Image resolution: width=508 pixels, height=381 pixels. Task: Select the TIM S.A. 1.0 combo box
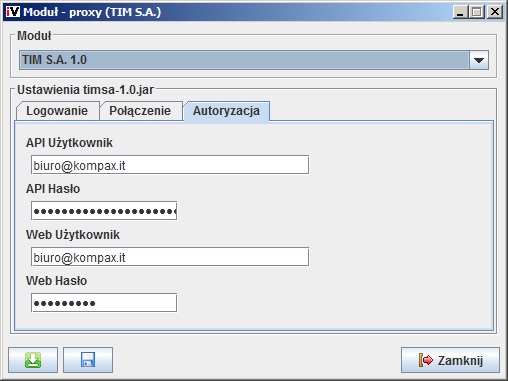click(x=254, y=60)
